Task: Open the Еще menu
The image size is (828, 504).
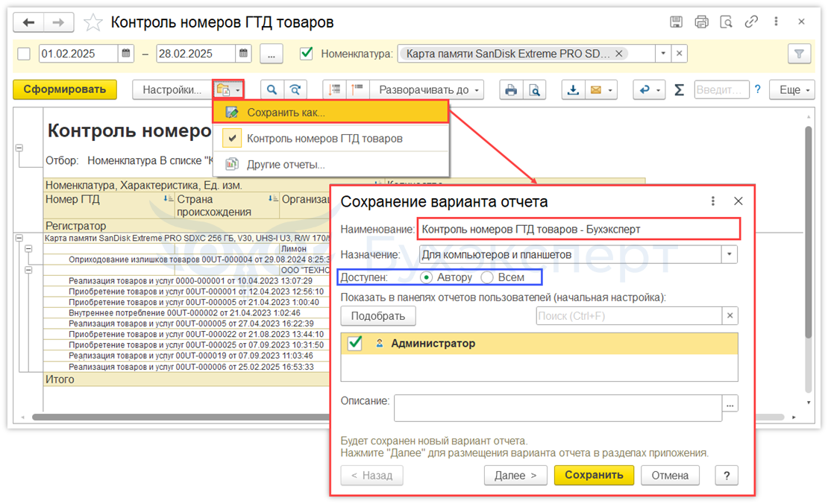Action: coord(794,90)
